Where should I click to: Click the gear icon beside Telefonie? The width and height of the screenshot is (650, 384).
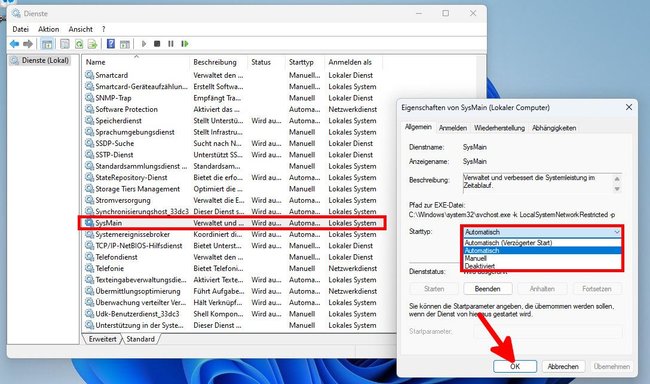click(x=89, y=268)
